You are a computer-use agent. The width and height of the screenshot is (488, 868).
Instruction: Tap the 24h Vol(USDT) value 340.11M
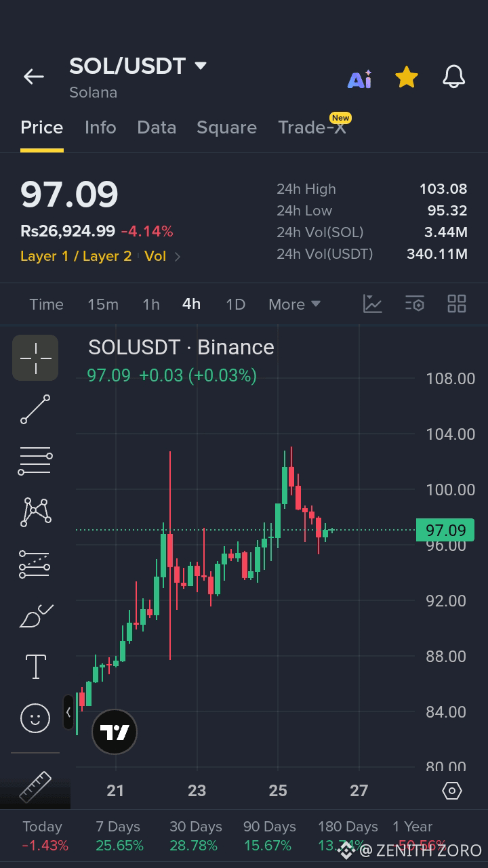point(437,254)
